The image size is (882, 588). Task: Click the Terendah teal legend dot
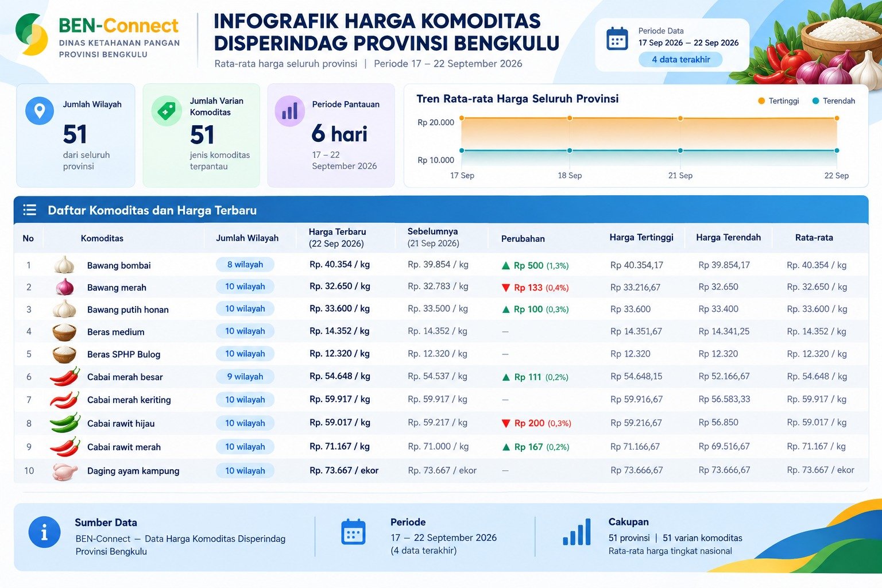tap(815, 101)
